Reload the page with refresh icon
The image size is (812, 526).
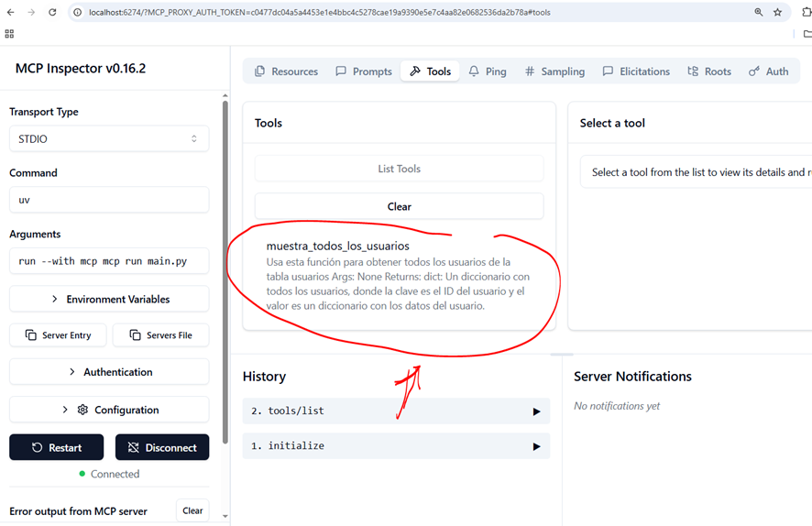pyautogui.click(x=52, y=13)
